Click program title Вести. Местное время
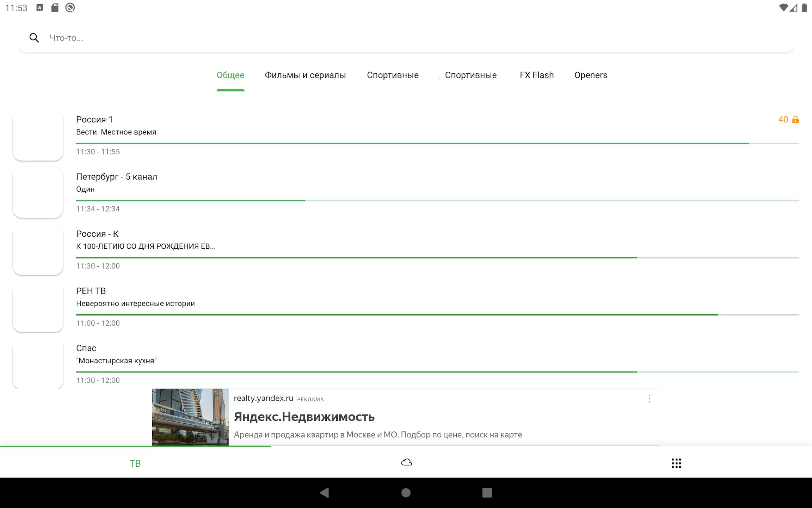This screenshot has width=812, height=508. tap(116, 132)
